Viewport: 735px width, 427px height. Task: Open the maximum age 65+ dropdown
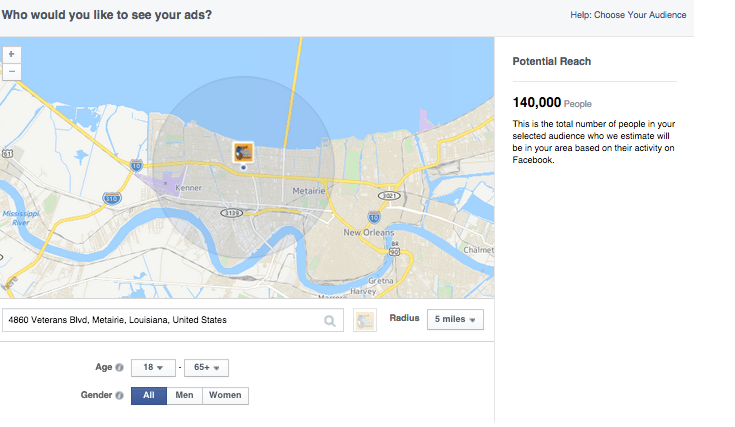point(210,367)
